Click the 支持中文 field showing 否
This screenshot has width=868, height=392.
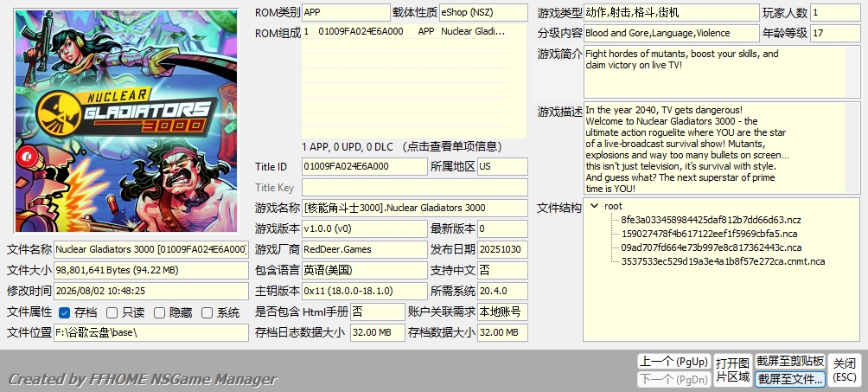[x=502, y=270]
